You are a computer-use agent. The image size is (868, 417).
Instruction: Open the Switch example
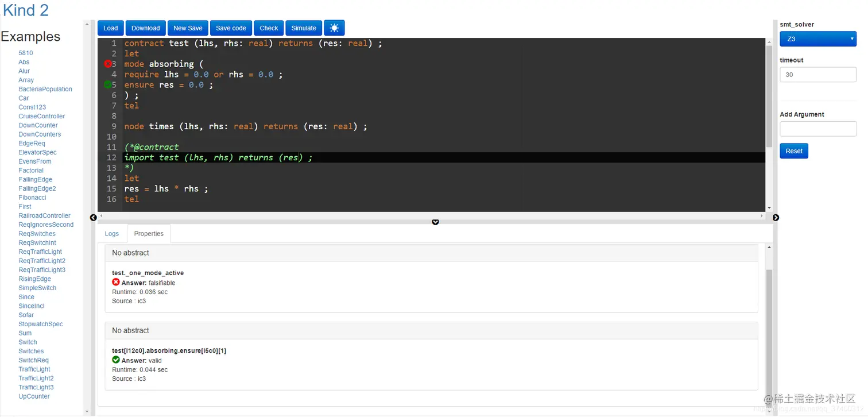(28, 342)
